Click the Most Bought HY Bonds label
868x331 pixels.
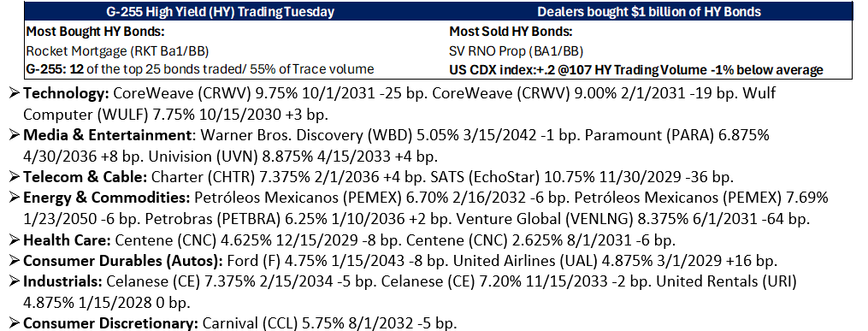96,32
